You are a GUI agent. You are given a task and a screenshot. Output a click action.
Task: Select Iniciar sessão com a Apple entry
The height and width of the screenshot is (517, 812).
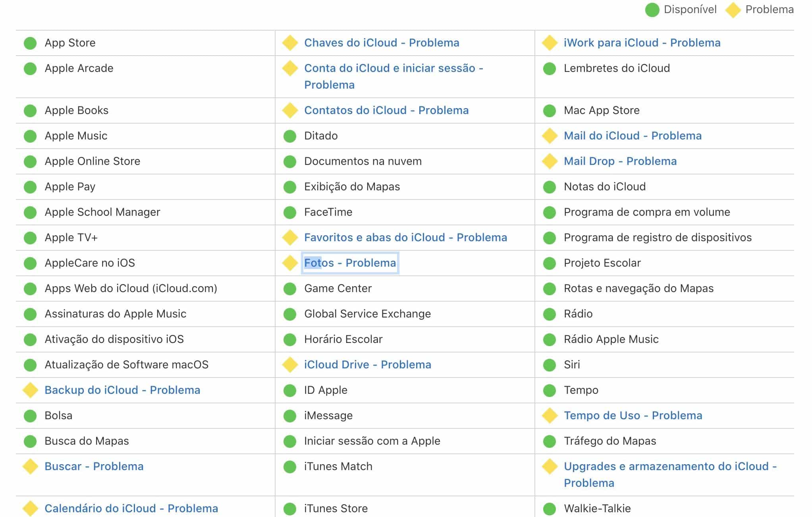pyautogui.click(x=372, y=441)
